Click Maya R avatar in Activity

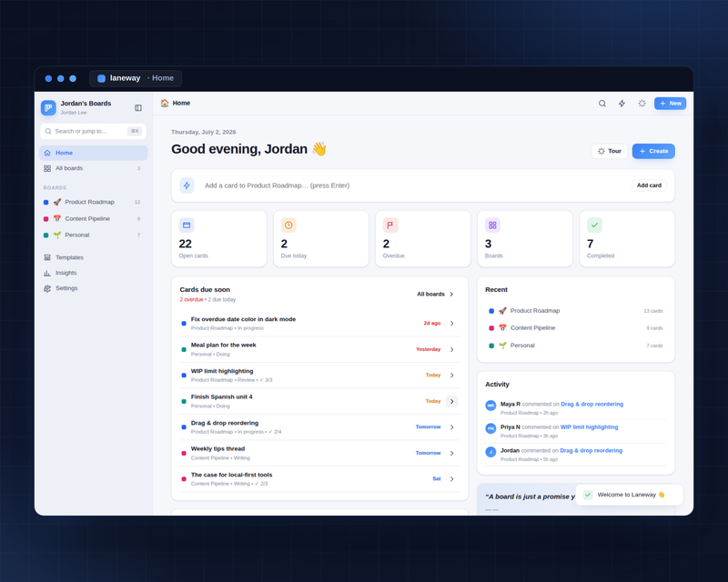[x=490, y=406]
